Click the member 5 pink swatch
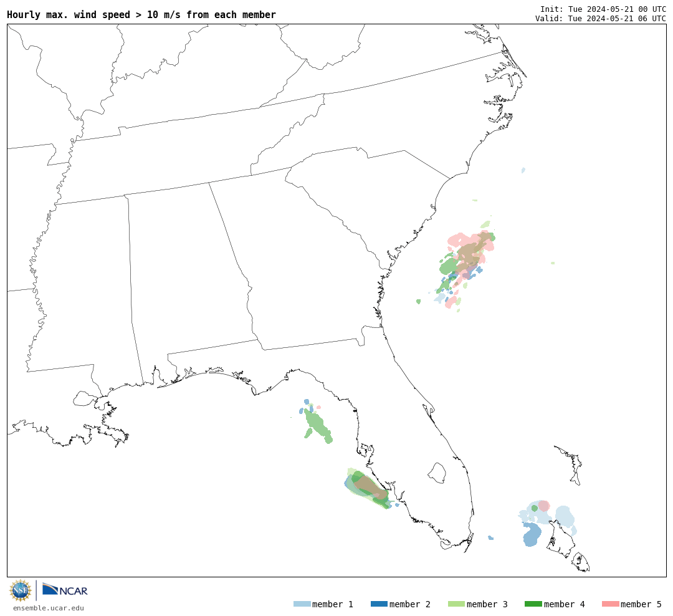 click(x=610, y=604)
